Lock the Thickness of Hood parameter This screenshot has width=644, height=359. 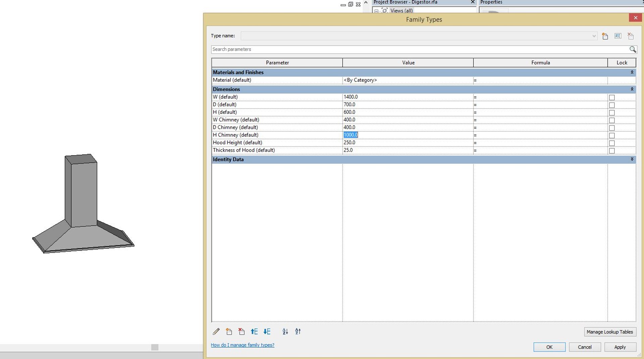[x=612, y=151]
